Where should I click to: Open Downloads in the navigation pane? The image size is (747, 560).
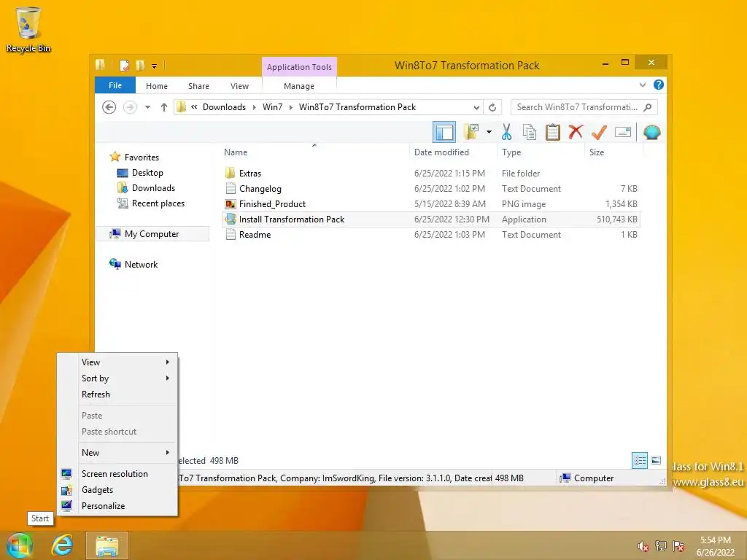click(153, 188)
